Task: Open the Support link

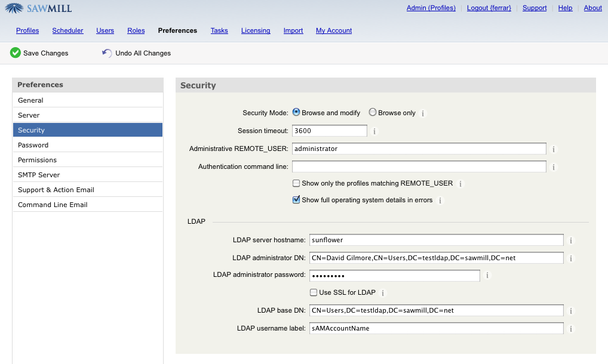Action: (535, 8)
